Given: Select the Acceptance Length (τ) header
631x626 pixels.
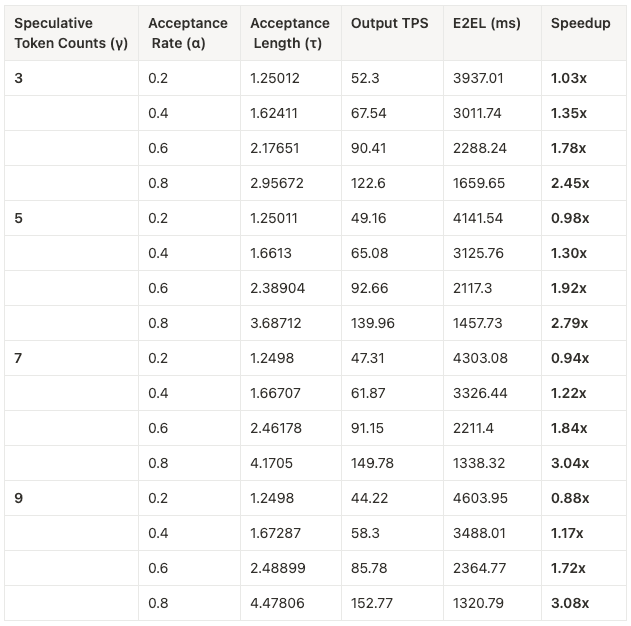Looking at the screenshot, I should tap(289, 33).
